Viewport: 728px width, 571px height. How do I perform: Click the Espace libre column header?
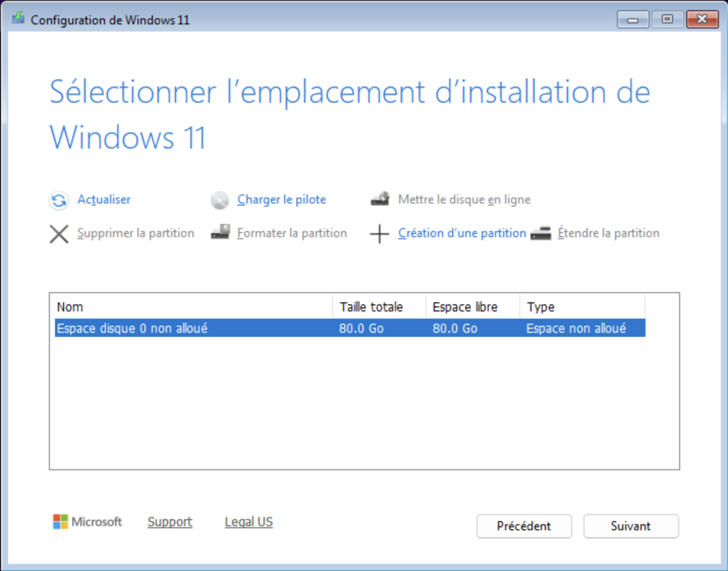click(x=472, y=307)
